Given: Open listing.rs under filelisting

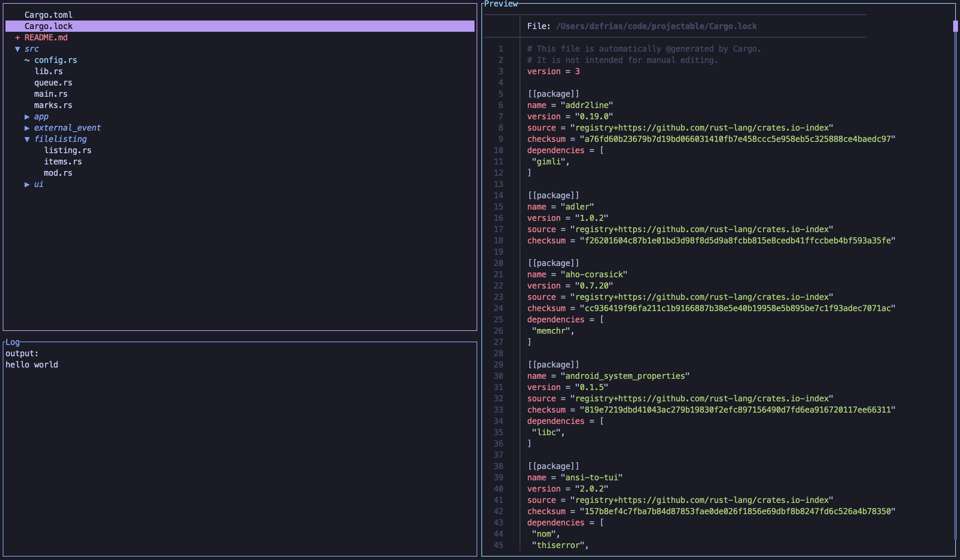Looking at the screenshot, I should click(x=67, y=150).
